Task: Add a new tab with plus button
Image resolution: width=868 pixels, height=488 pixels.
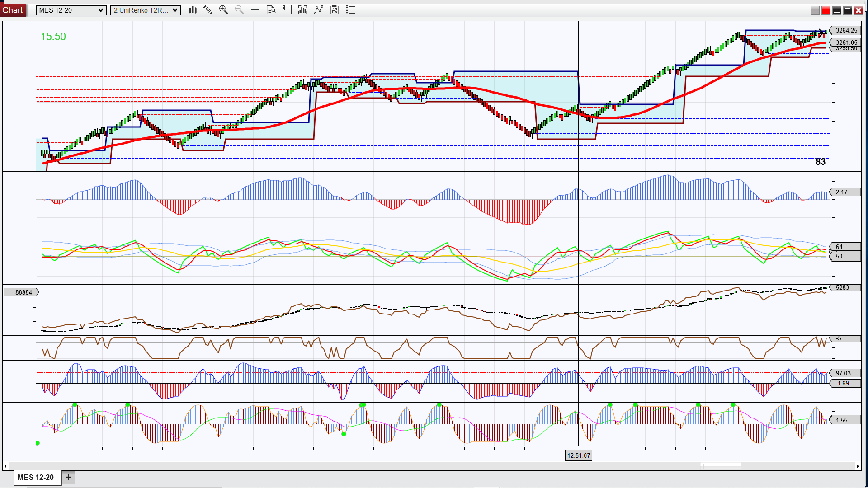Action: [68, 477]
